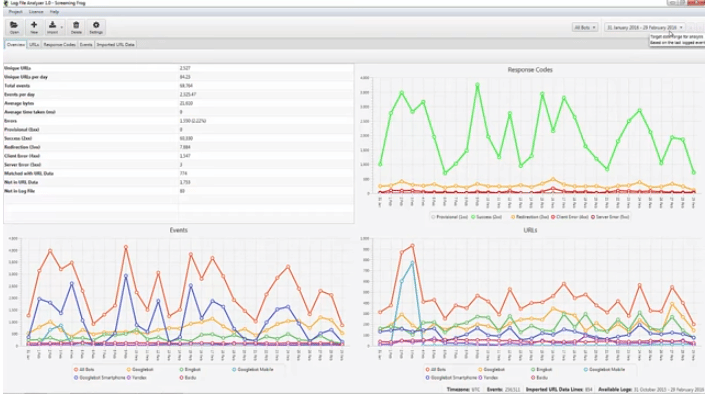
Task: Click the Available Logs status bar entry
Action: coord(651,389)
